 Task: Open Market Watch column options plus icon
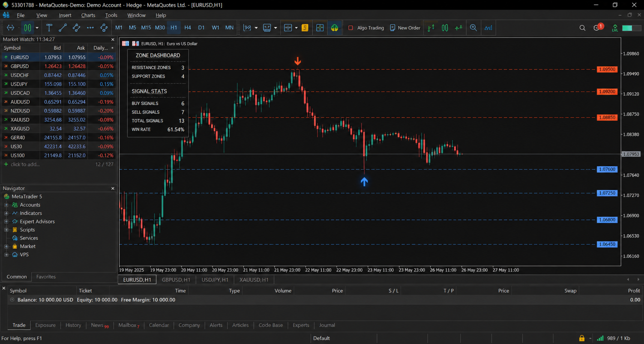(x=112, y=48)
